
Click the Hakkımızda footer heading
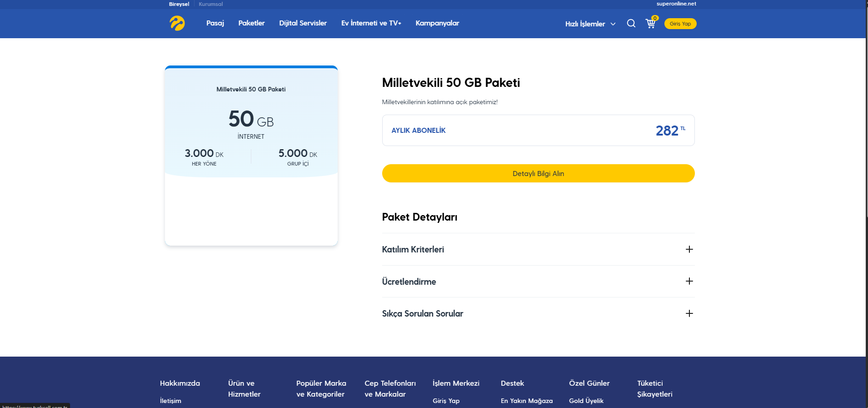pos(180,383)
